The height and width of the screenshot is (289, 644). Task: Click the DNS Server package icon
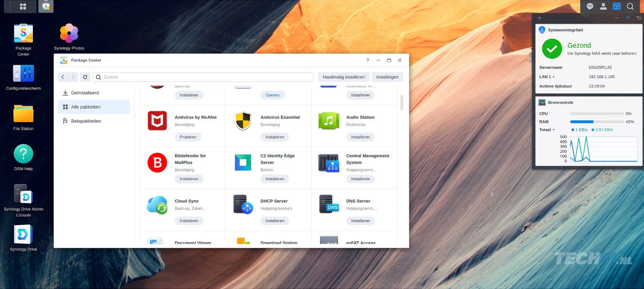328,204
